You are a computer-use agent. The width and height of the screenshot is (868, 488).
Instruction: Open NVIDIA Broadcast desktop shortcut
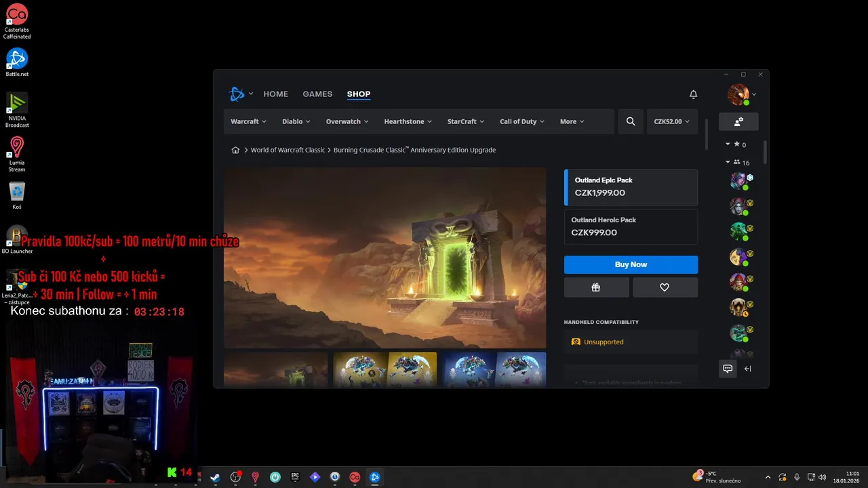click(x=17, y=110)
